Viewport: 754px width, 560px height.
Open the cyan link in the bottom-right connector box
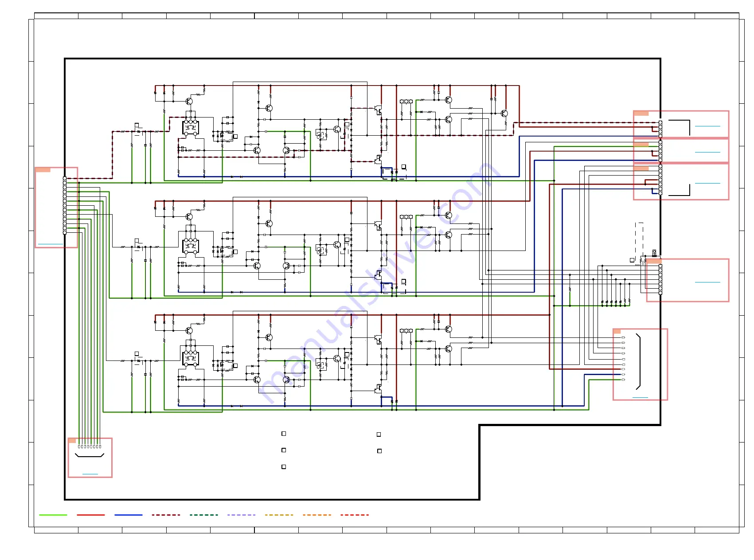click(640, 397)
